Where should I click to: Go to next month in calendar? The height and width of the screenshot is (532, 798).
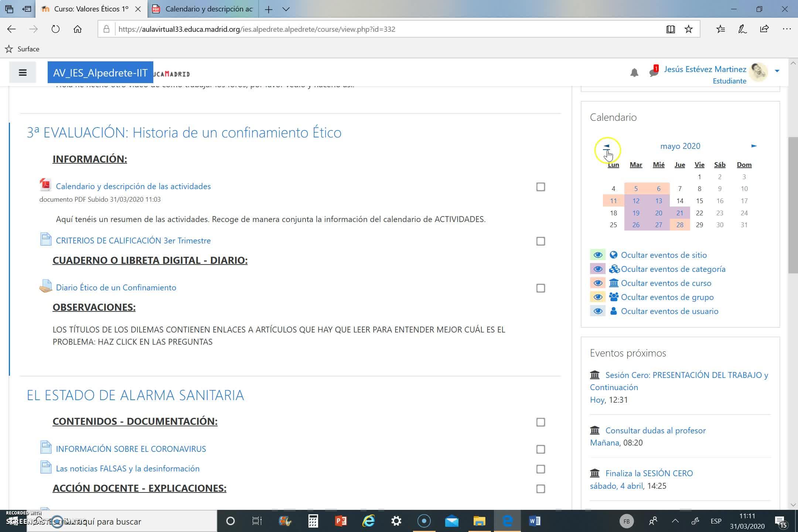click(754, 146)
